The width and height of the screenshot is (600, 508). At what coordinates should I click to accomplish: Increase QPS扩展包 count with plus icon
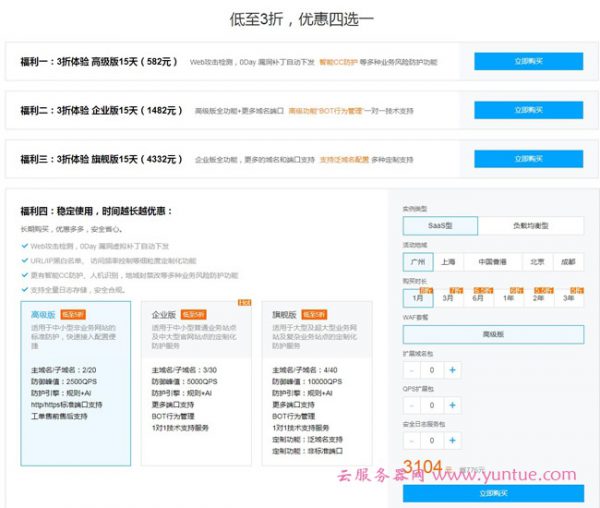coord(453,405)
